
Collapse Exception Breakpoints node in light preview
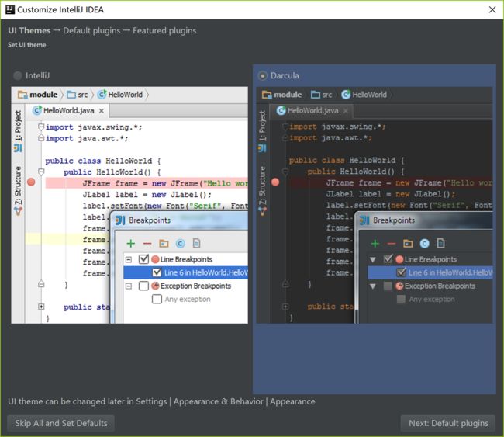129,286
